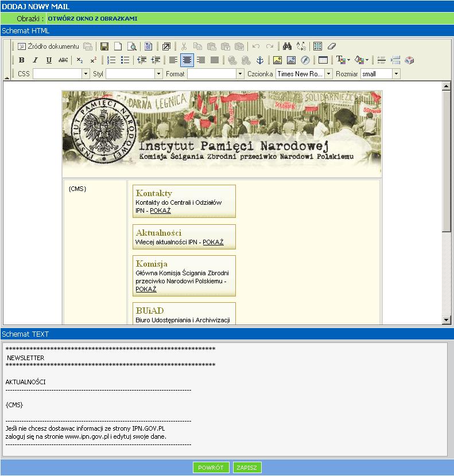Align text right
Viewport: 454px width, 476px height.
(x=201, y=60)
